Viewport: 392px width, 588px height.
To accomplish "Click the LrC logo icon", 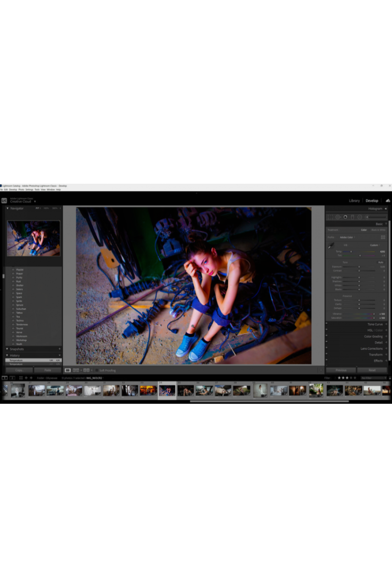I will pos(4,200).
